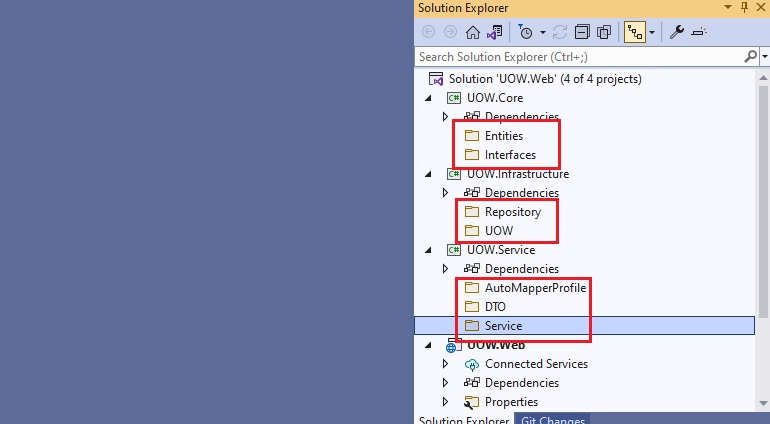The height and width of the screenshot is (424, 770).
Task: Open the Entities folder
Action: (504, 136)
